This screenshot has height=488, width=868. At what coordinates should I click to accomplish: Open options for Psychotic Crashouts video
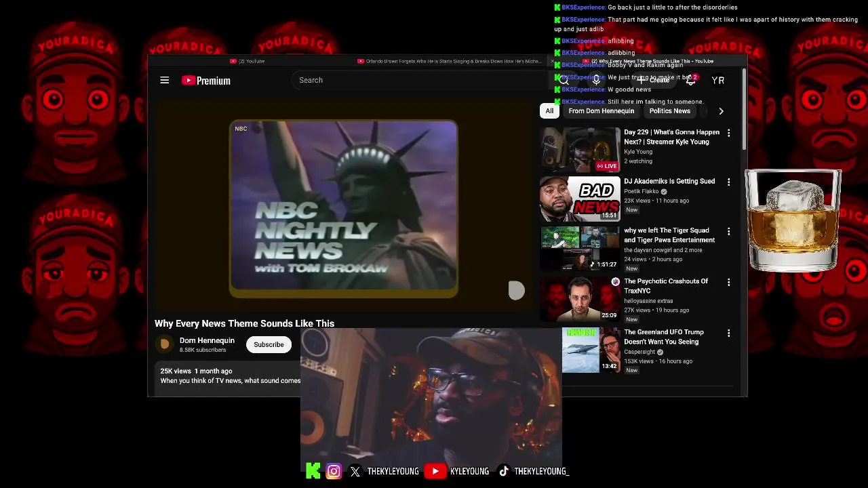click(728, 282)
